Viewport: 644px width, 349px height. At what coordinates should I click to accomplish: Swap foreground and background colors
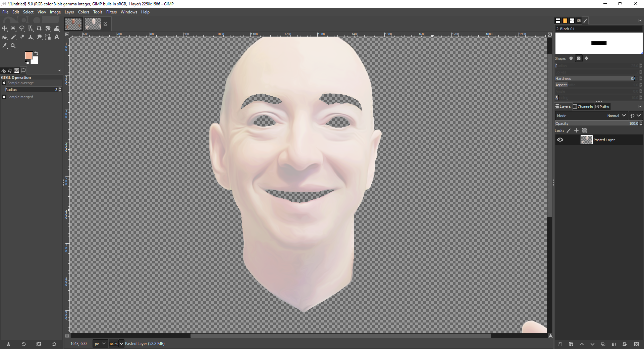point(36,53)
